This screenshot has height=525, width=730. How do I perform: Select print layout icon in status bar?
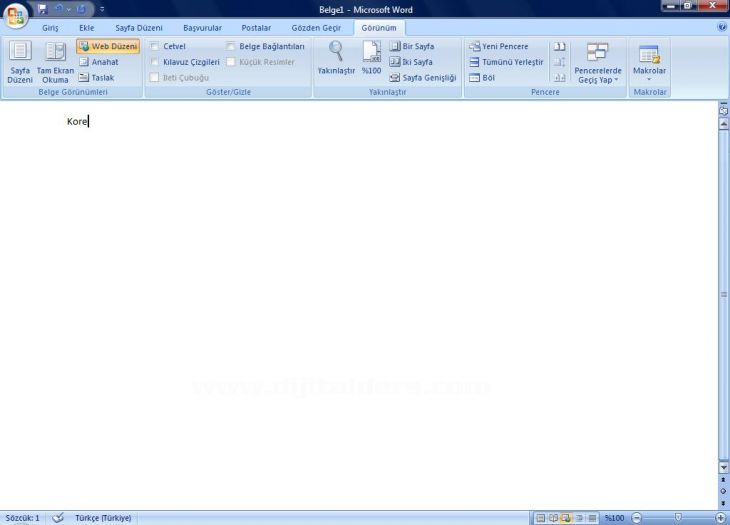541,518
